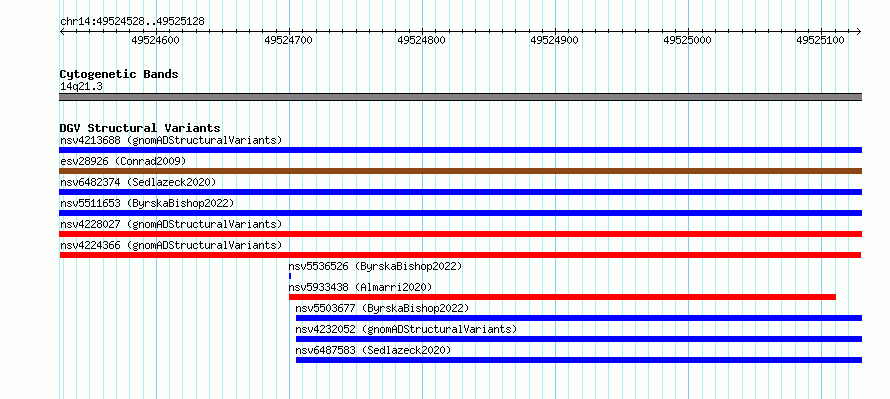Screen dimensions: 890x399
Task: Click the chr14:49524528..49525128 region label
Action: pos(132,22)
